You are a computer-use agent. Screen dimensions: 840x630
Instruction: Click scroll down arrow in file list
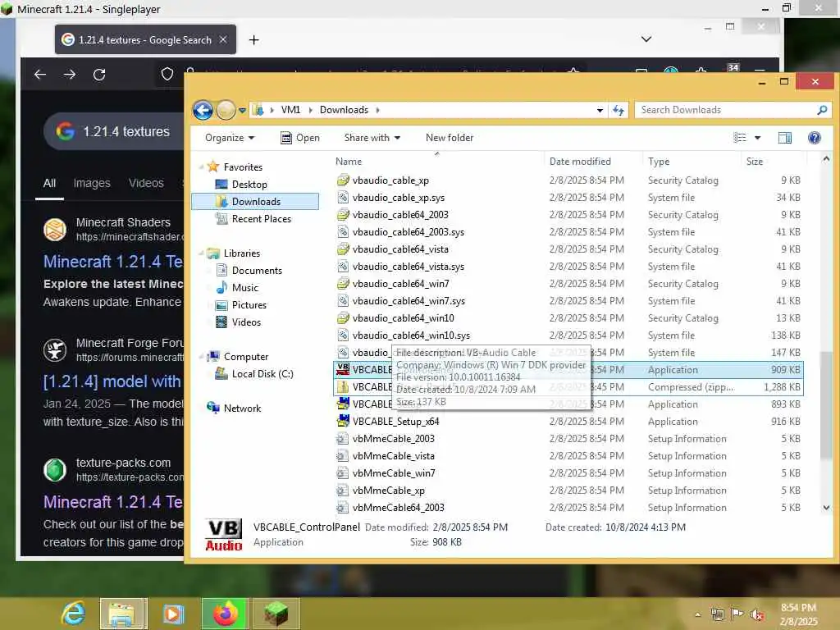826,507
